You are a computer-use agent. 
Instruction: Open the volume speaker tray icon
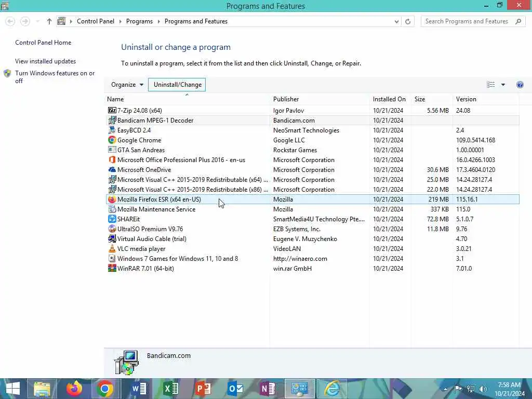click(x=483, y=389)
